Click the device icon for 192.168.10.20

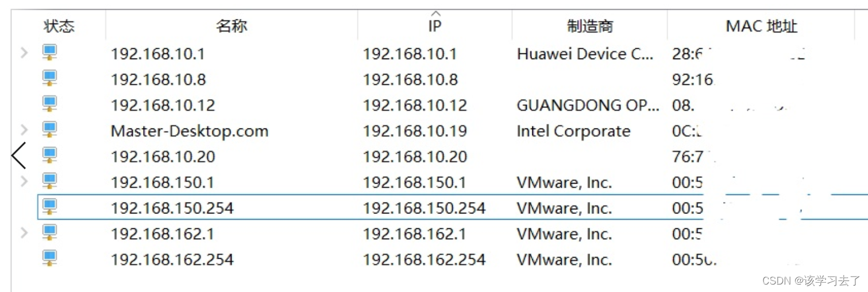[x=50, y=156]
